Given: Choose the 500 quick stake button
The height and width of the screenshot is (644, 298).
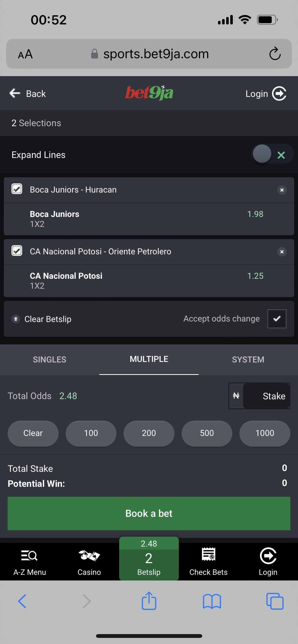Looking at the screenshot, I should [x=207, y=433].
